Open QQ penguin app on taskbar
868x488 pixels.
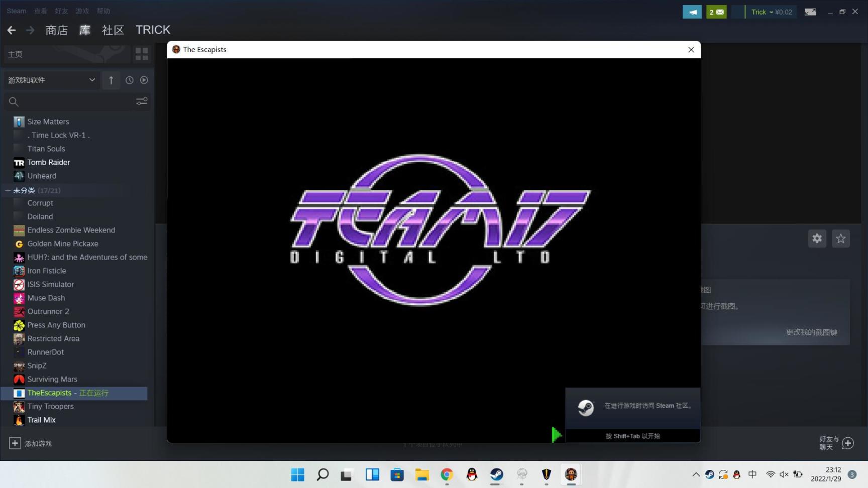pos(472,474)
